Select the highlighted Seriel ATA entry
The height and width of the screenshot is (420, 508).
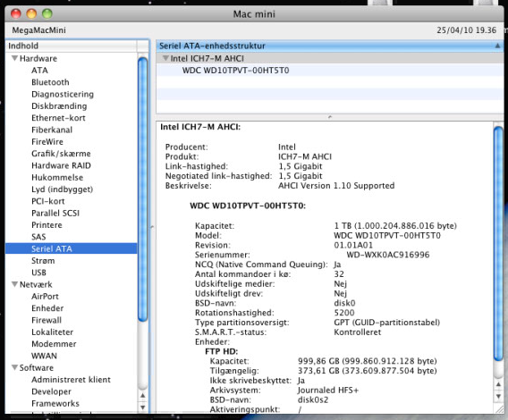pos(71,248)
